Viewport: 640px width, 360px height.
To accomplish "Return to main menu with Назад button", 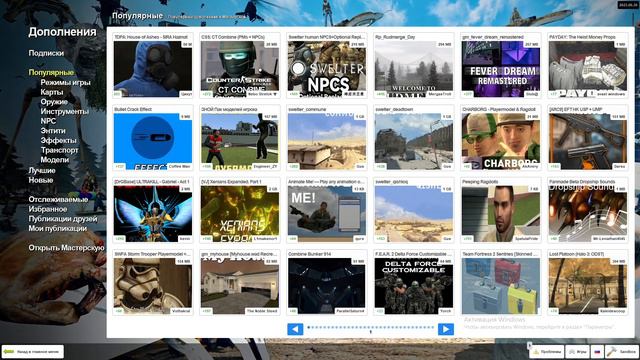I will pos(33,351).
